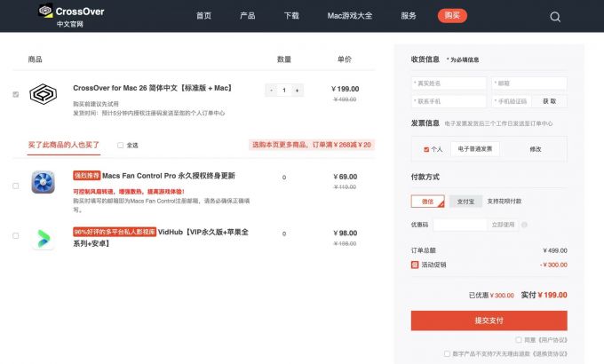Image resolution: width=604 pixels, height=364 pixels.
Task: Click the ¥199.00 CrossOver unit price
Action: coord(345,89)
